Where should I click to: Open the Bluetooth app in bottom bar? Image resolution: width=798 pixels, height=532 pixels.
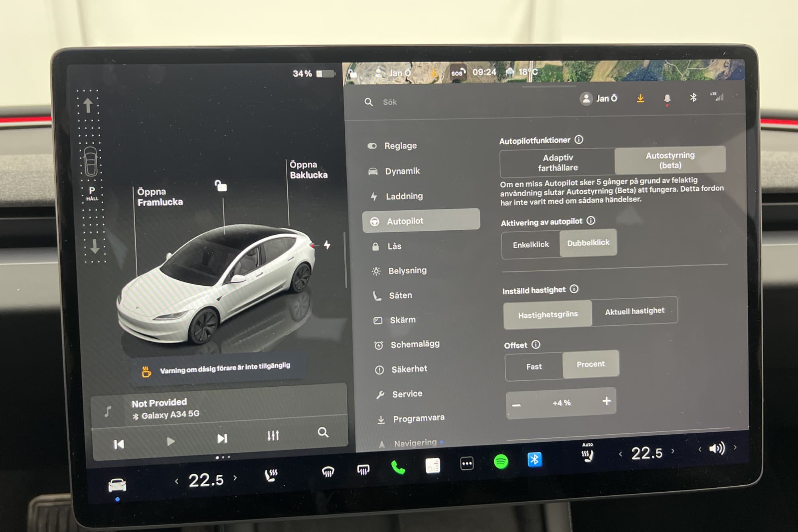pos(535,460)
